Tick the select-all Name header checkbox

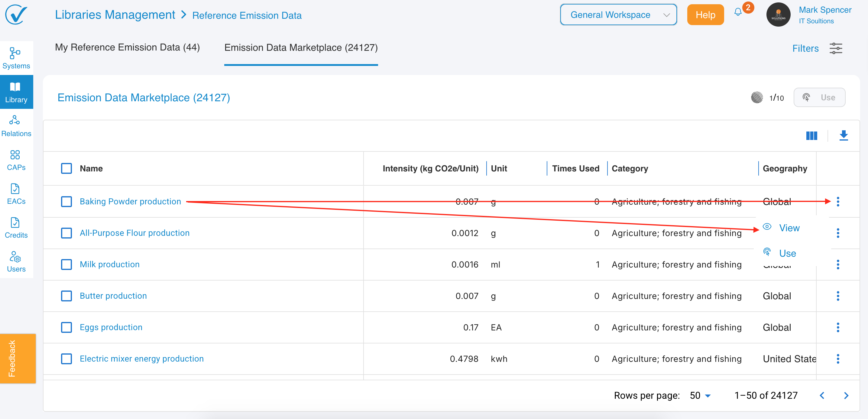pos(66,168)
